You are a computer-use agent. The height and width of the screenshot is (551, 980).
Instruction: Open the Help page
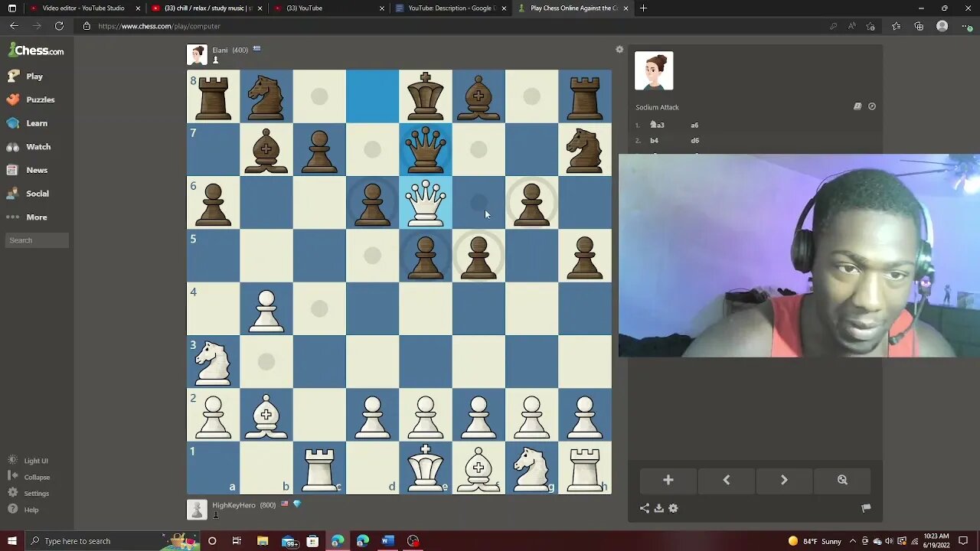(23, 510)
